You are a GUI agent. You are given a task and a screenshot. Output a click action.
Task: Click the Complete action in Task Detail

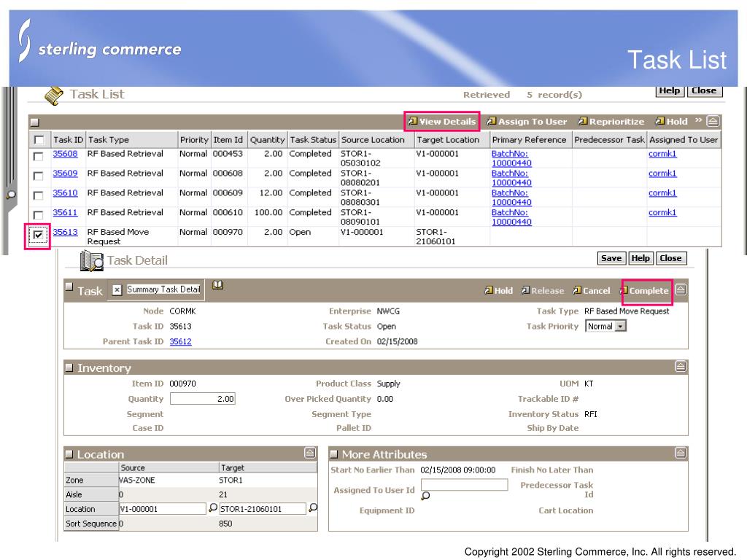645,290
